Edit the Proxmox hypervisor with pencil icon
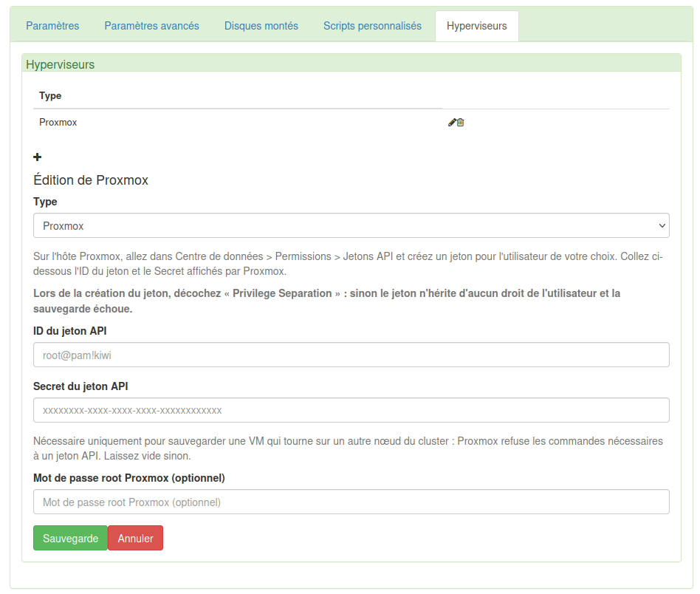Screen dimensions: 700x594 pos(452,123)
